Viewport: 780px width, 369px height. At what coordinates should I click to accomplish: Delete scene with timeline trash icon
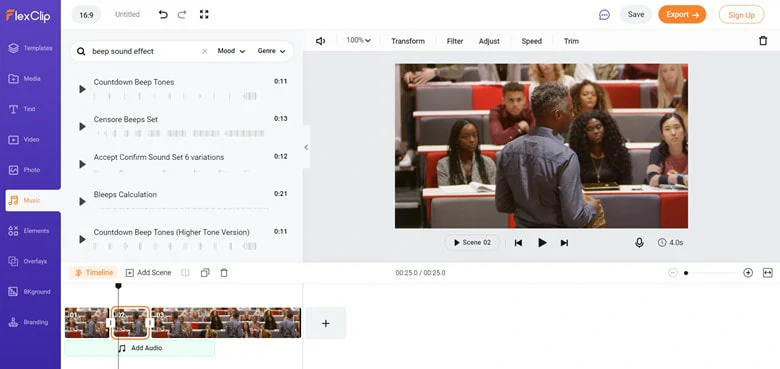point(224,273)
